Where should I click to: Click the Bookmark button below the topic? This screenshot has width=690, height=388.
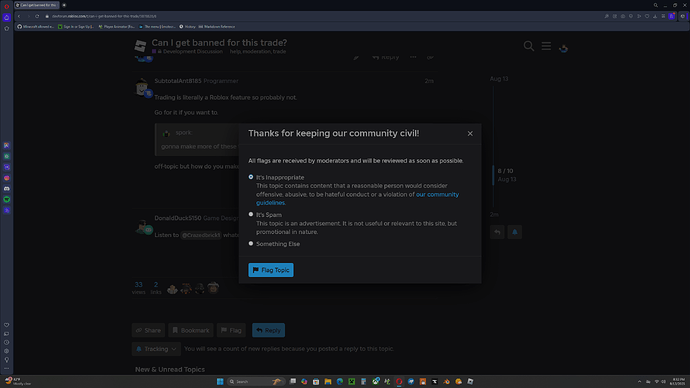coord(191,330)
